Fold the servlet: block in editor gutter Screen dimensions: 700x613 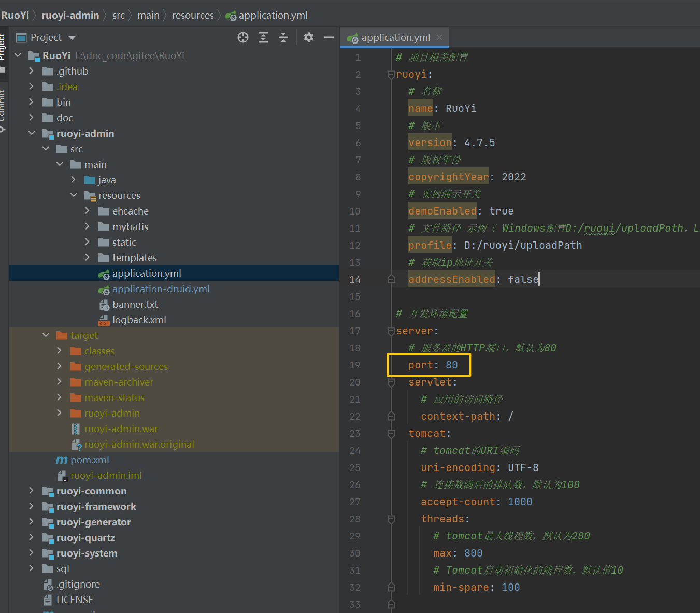coord(391,382)
